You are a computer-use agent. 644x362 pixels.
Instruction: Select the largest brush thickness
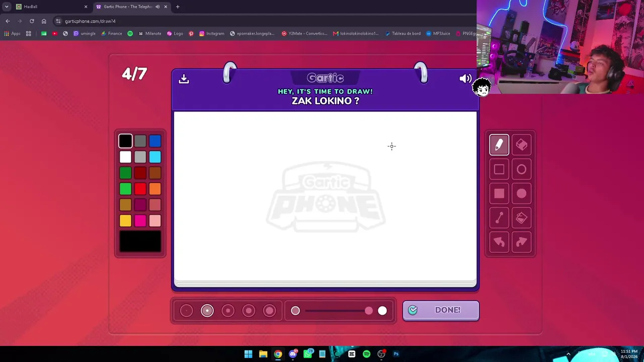tap(270, 311)
